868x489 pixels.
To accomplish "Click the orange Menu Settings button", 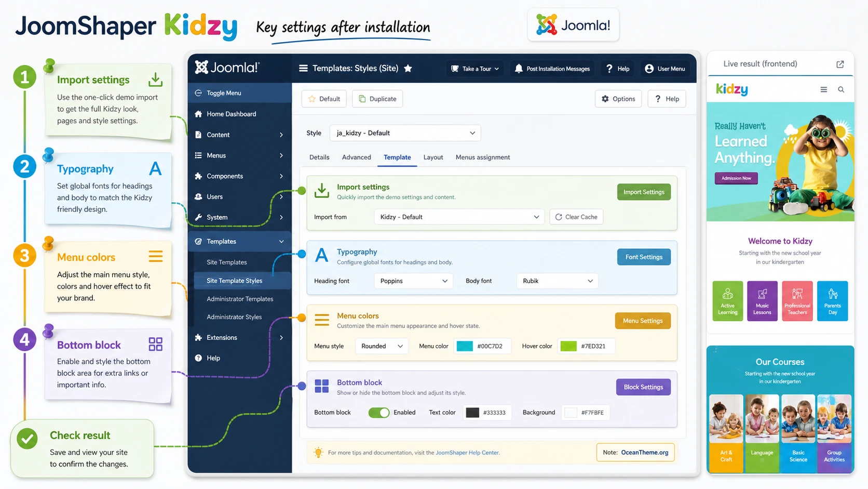I will [643, 321].
